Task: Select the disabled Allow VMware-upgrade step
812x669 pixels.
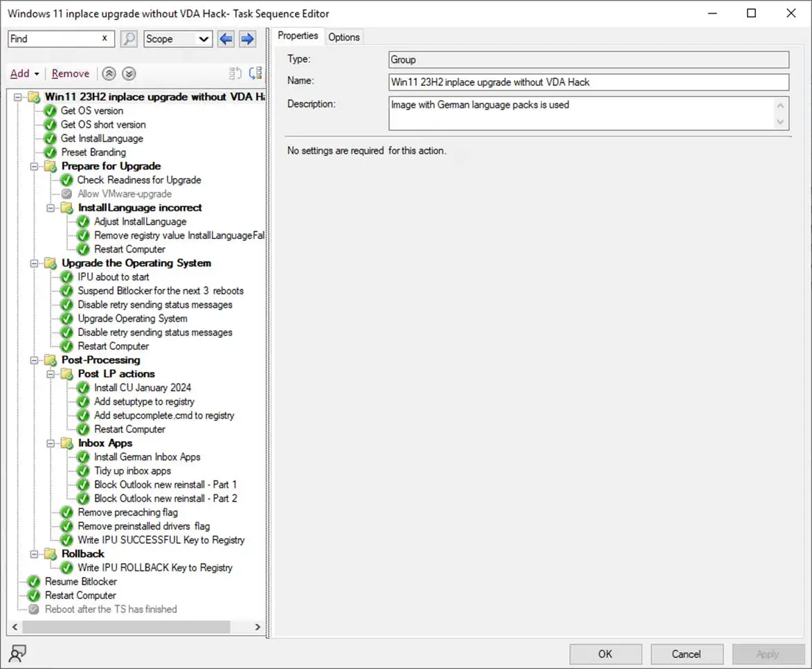Action: 125,194
